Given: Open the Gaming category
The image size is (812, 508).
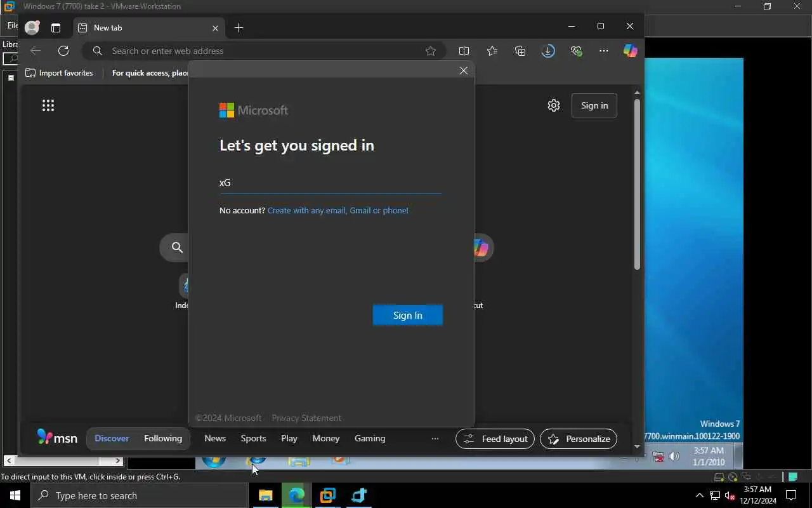Looking at the screenshot, I should [x=370, y=438].
